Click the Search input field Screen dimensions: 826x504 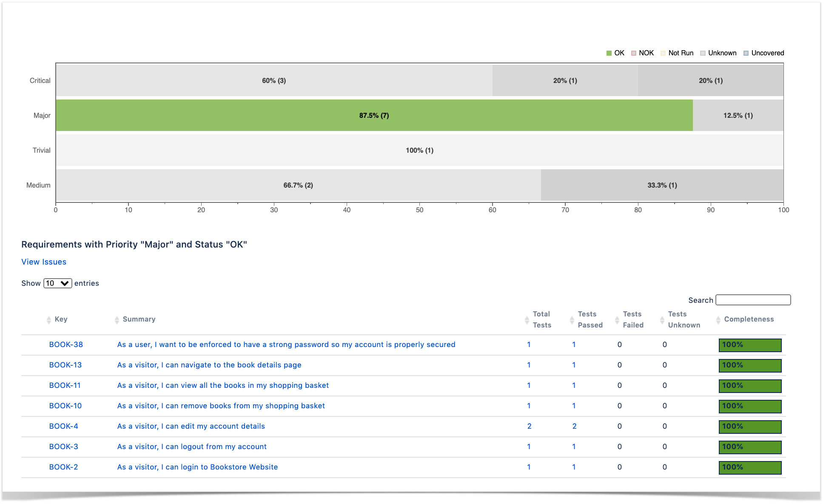(753, 300)
